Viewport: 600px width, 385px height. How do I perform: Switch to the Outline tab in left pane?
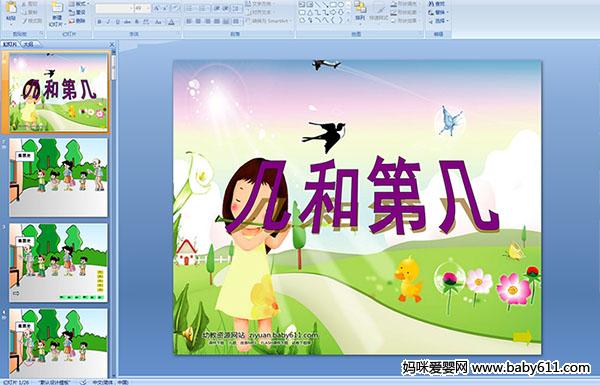click(29, 44)
